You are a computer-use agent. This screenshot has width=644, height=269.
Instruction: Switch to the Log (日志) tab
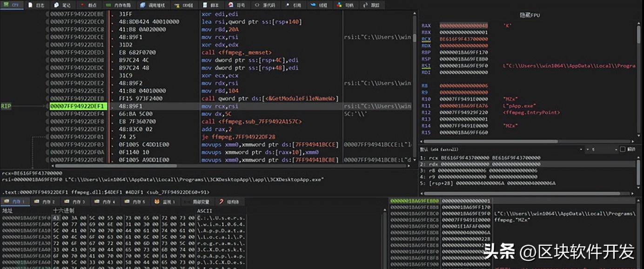pos(36,5)
